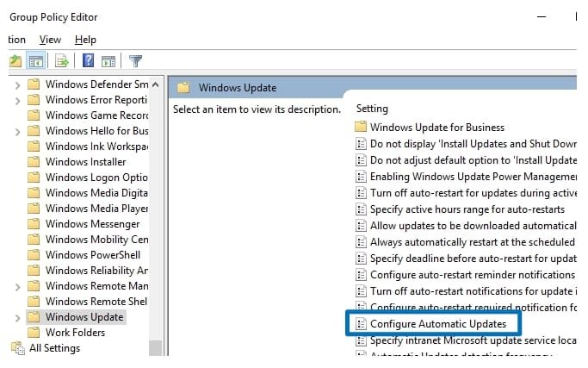Select the Configure Automatic Updates policy
588x368 pixels.
click(x=430, y=324)
